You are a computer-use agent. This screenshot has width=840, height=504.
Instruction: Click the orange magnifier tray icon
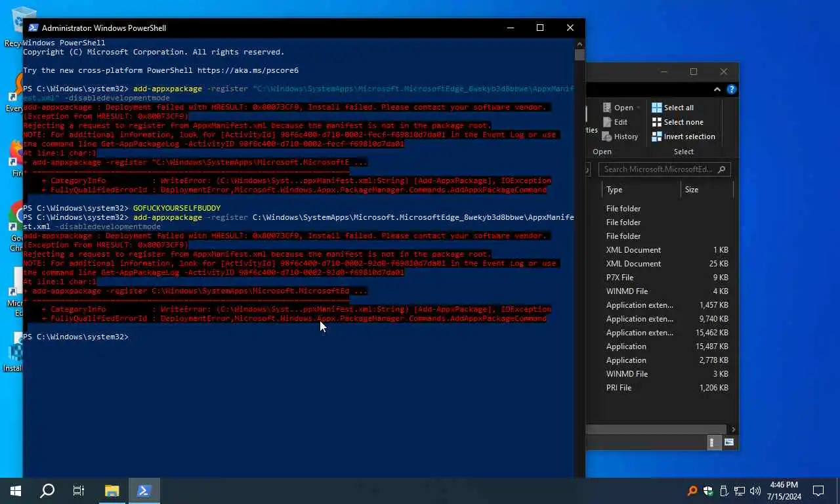(x=692, y=490)
